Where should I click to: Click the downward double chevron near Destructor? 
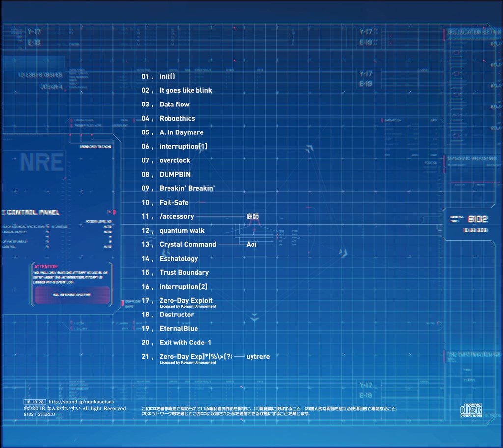pos(254,317)
